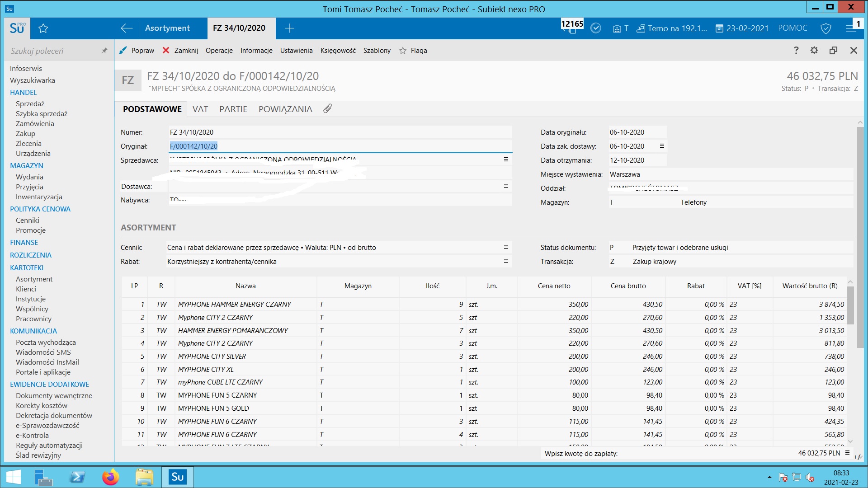The height and width of the screenshot is (488, 868).
Task: Click Popraw edit button
Action: 137,51
